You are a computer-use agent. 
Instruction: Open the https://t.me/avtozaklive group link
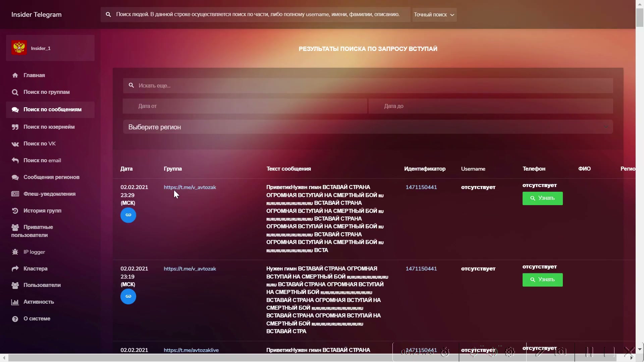(x=191, y=350)
